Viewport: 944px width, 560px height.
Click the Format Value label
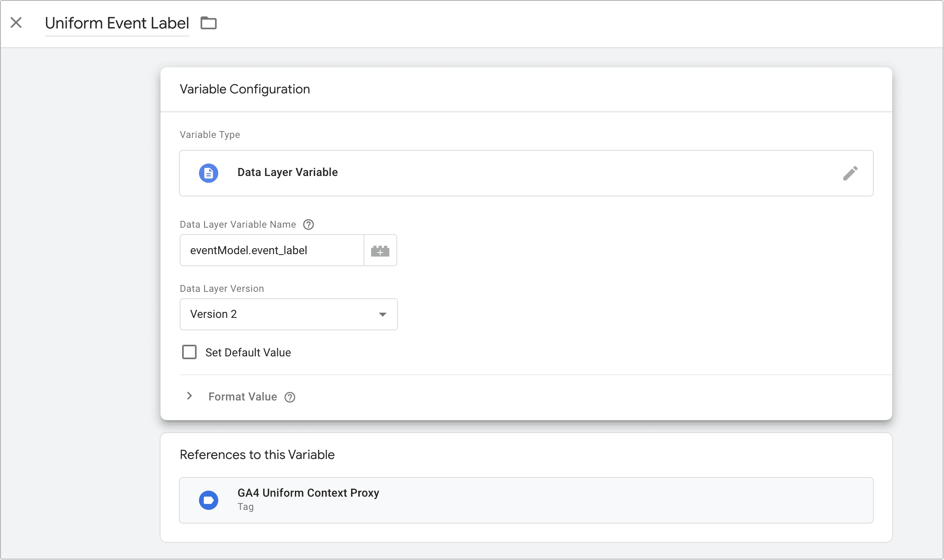242,397
